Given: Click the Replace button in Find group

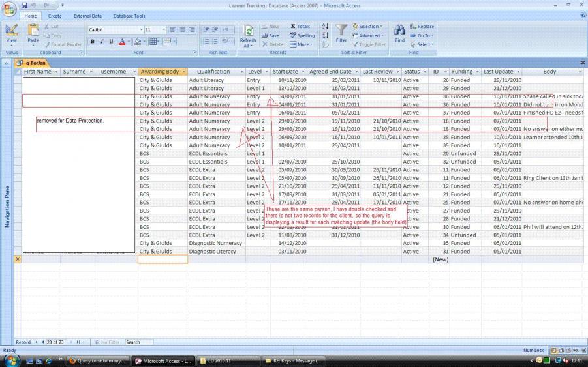Looking at the screenshot, I should pos(422,27).
